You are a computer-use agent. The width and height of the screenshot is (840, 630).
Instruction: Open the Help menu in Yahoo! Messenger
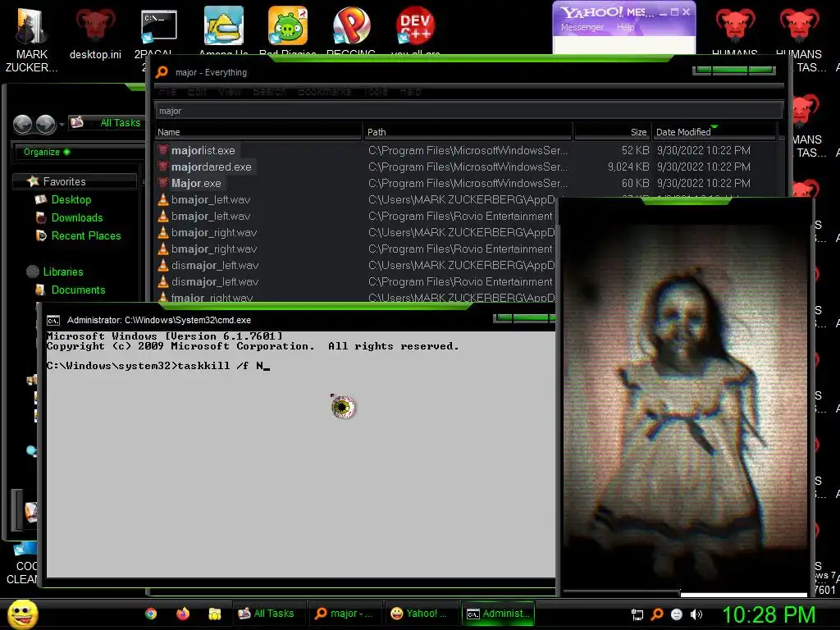coord(625,27)
